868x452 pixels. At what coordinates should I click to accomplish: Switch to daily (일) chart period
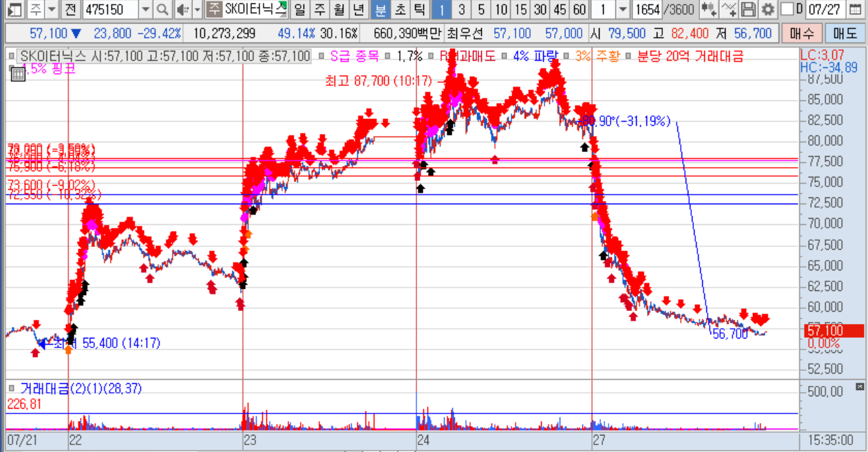click(x=299, y=10)
